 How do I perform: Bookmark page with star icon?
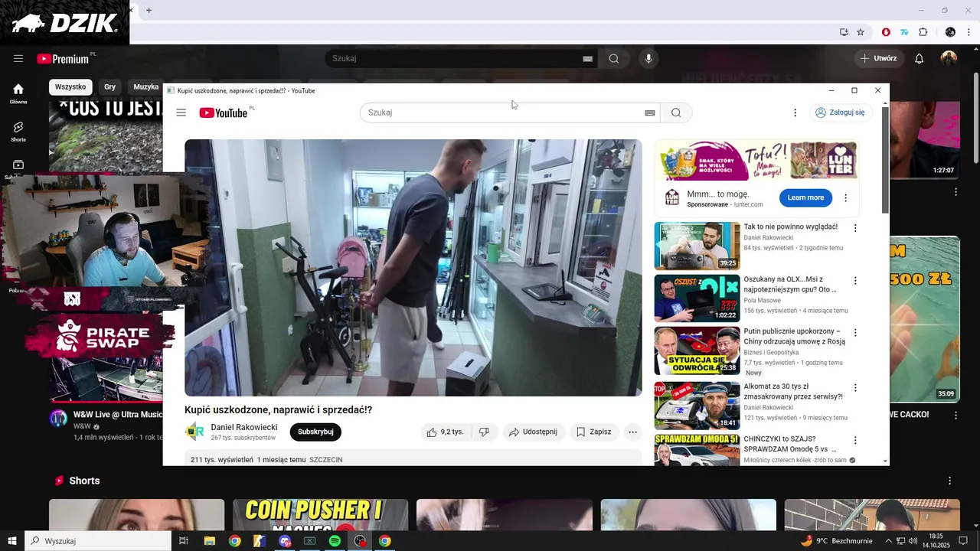pos(861,32)
